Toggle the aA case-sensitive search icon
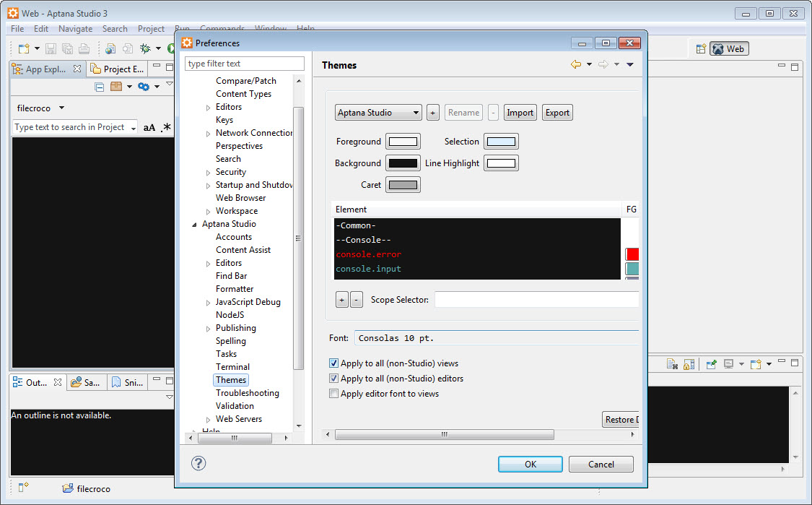 pyautogui.click(x=149, y=128)
